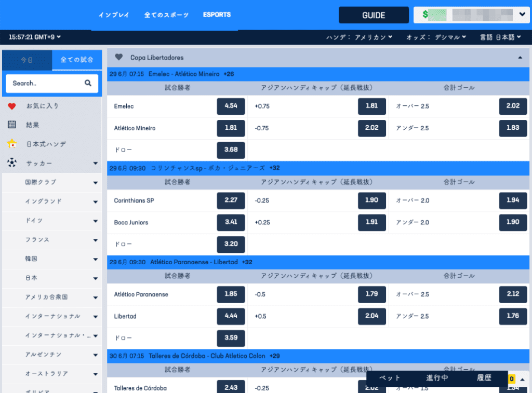
Task: Expand the ドイツ sidebar item
Action: click(x=96, y=221)
